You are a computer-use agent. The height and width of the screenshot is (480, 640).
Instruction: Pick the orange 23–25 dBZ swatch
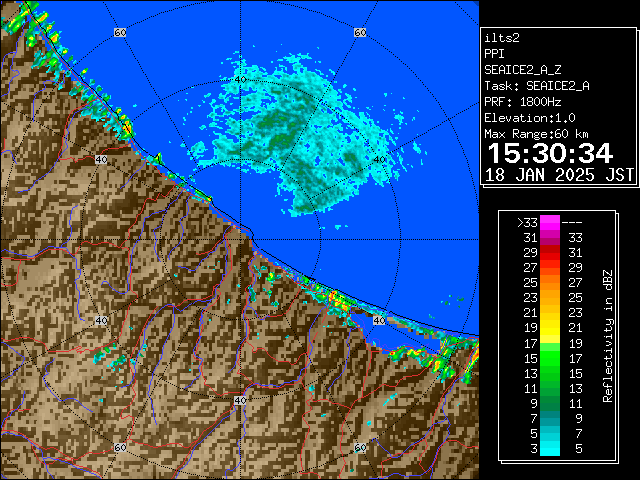550,298
